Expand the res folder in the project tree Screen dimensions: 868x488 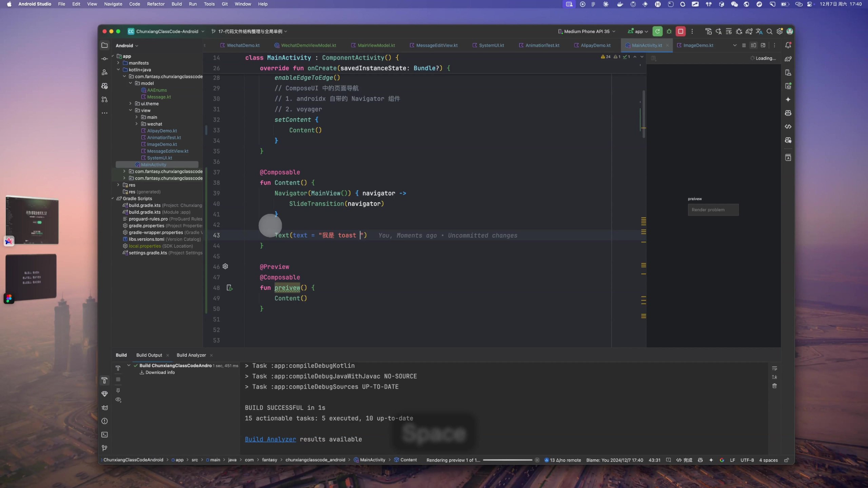(118, 185)
